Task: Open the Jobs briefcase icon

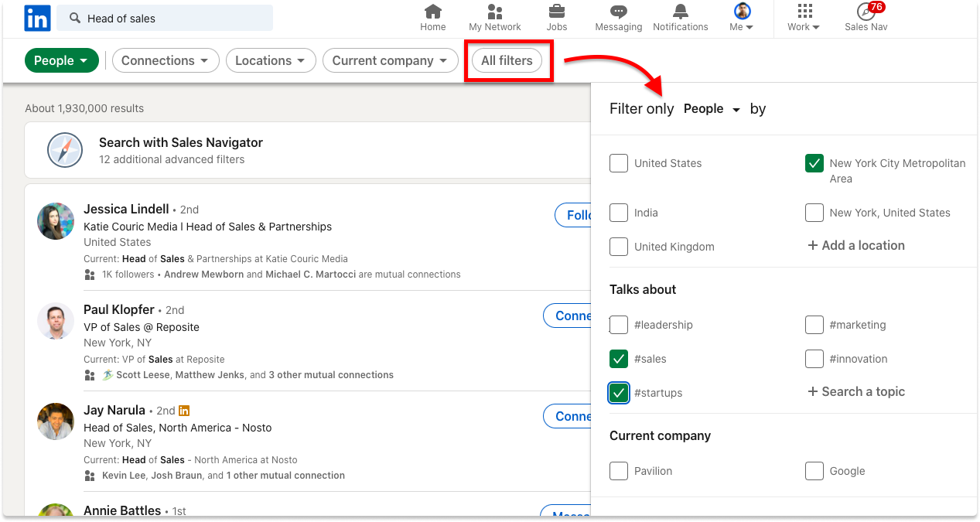Action: click(x=556, y=12)
